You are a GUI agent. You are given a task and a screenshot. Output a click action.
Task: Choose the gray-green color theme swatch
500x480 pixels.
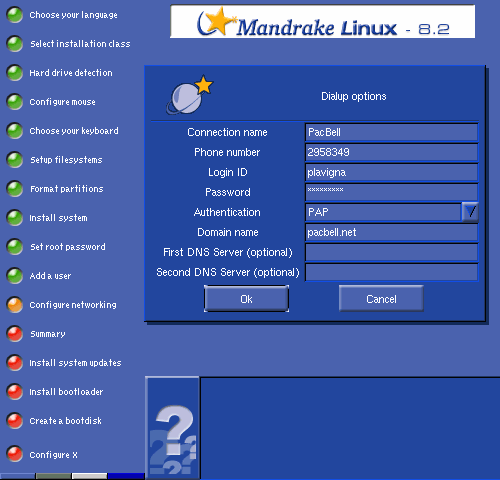pos(53,476)
